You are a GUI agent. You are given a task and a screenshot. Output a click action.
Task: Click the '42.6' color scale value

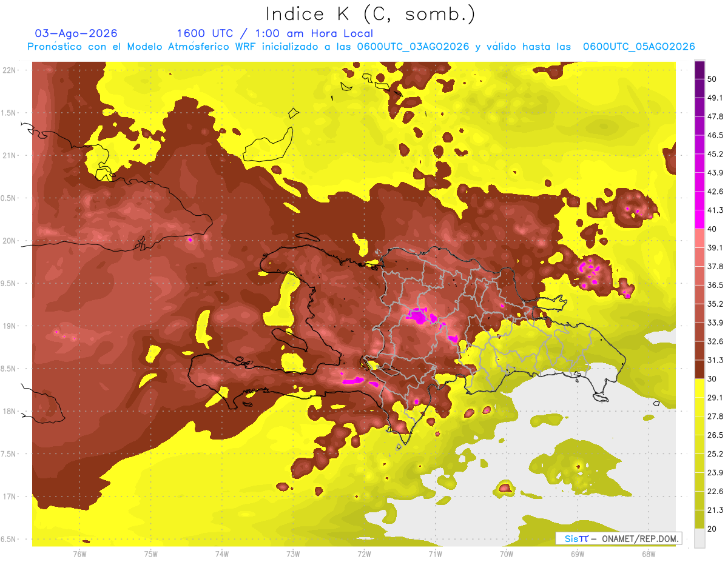click(715, 192)
